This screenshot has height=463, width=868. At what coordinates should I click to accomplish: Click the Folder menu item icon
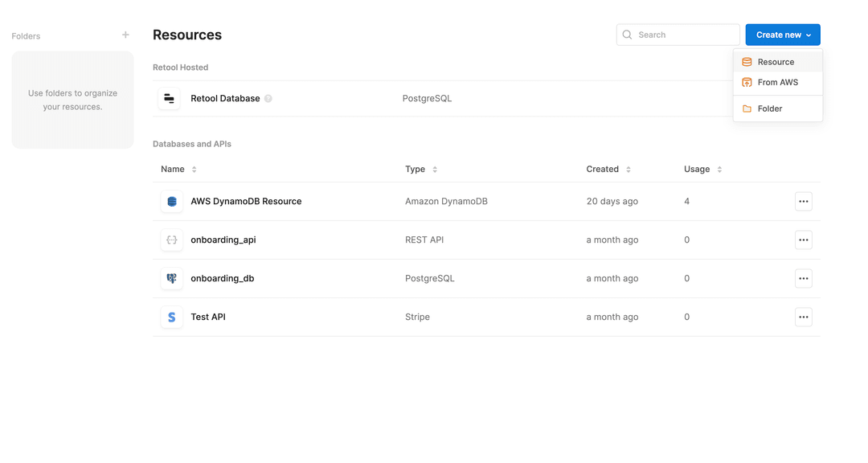[747, 109]
